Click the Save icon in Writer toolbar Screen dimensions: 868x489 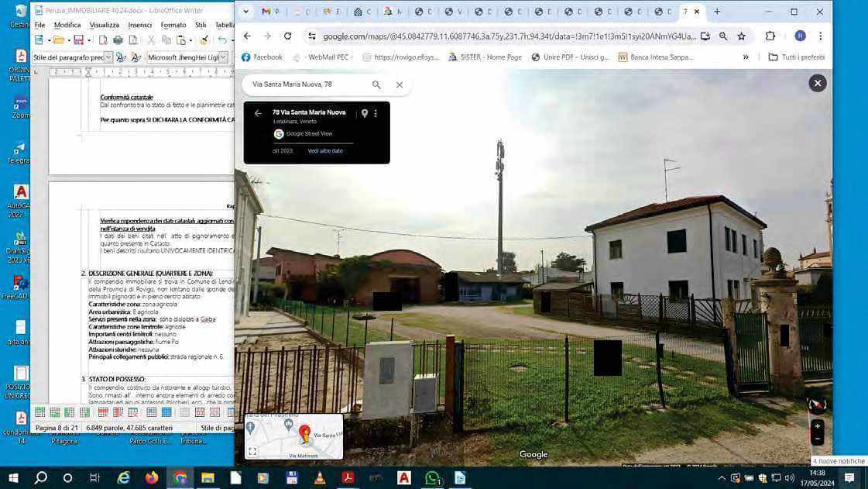coord(78,40)
